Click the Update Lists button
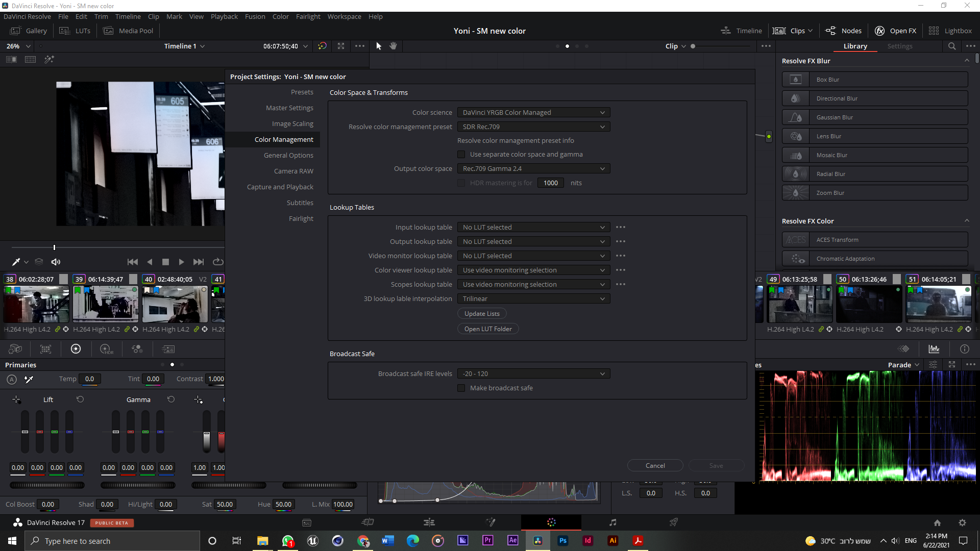The width and height of the screenshot is (980, 551). 482,314
